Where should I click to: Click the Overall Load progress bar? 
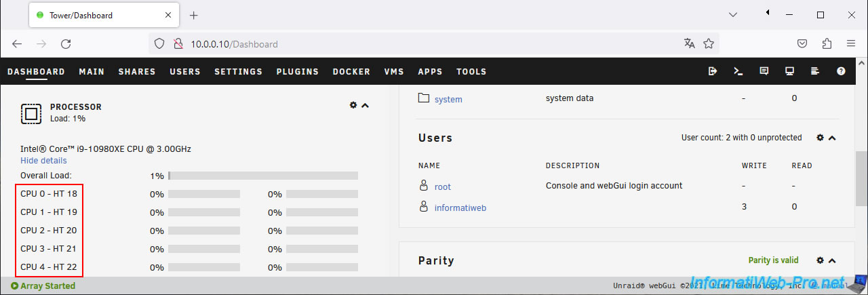coord(263,176)
